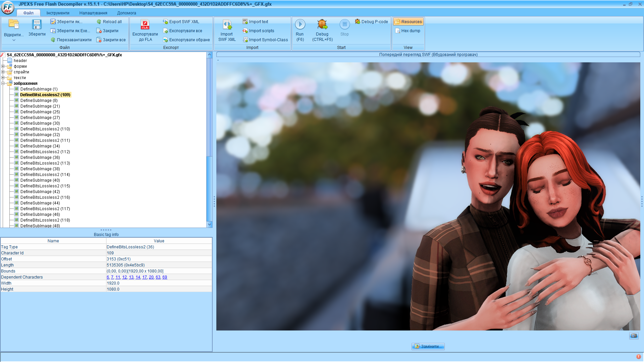Expand the форми folder node
The image size is (644, 362).
click(x=3, y=66)
